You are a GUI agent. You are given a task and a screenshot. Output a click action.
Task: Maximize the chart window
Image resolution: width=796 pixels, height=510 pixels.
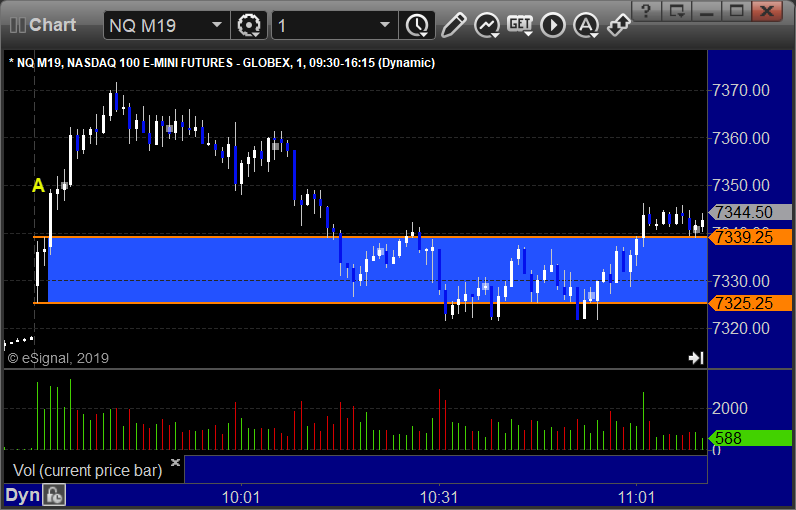[x=736, y=10]
